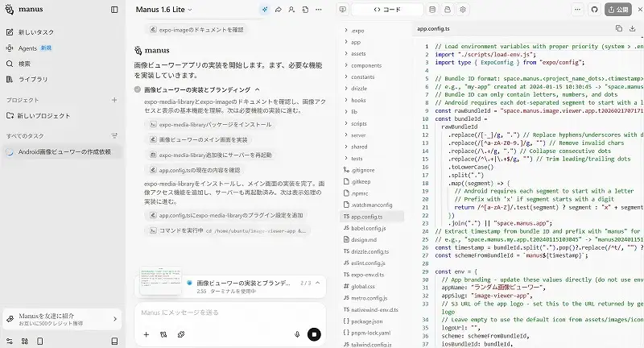This screenshot has height=348, width=644.
Task: Open app.config.tsの現在の内容を確認 step
Action: [195, 170]
